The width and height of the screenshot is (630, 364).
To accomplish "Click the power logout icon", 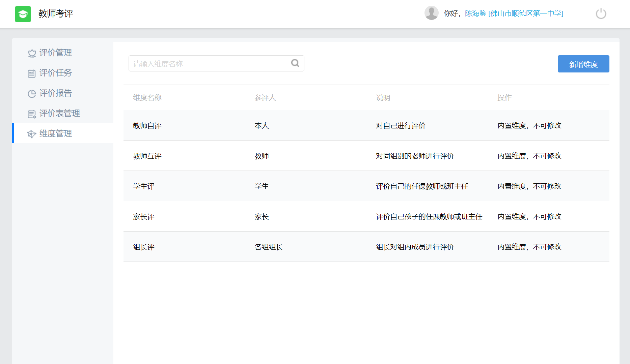I will [x=601, y=14].
